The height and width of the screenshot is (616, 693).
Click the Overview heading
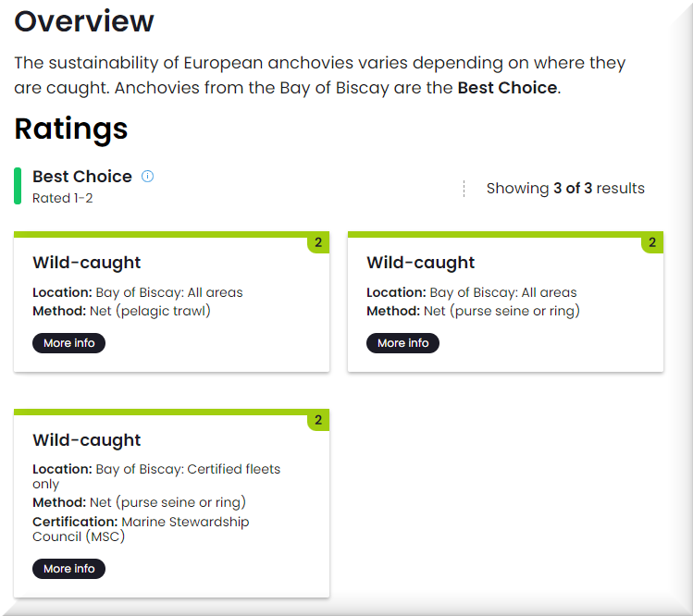[84, 21]
